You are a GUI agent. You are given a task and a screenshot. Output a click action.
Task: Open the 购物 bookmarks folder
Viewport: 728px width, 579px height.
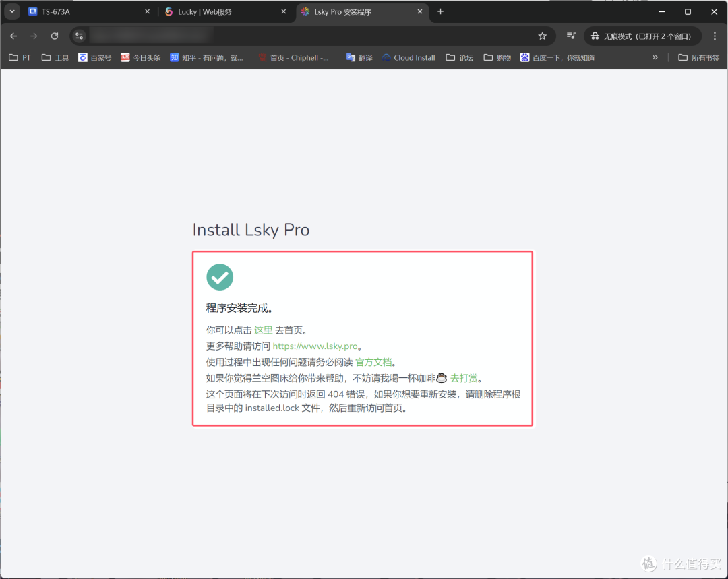497,57
